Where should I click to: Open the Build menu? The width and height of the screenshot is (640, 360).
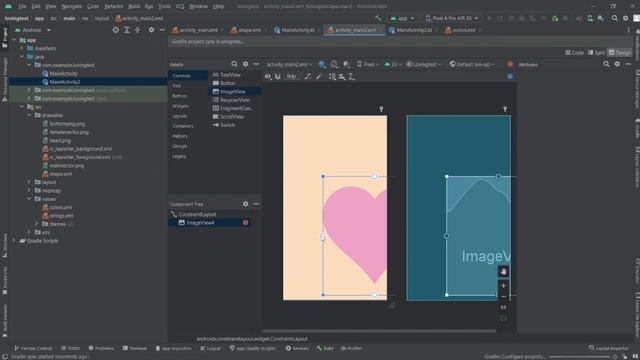click(x=134, y=6)
